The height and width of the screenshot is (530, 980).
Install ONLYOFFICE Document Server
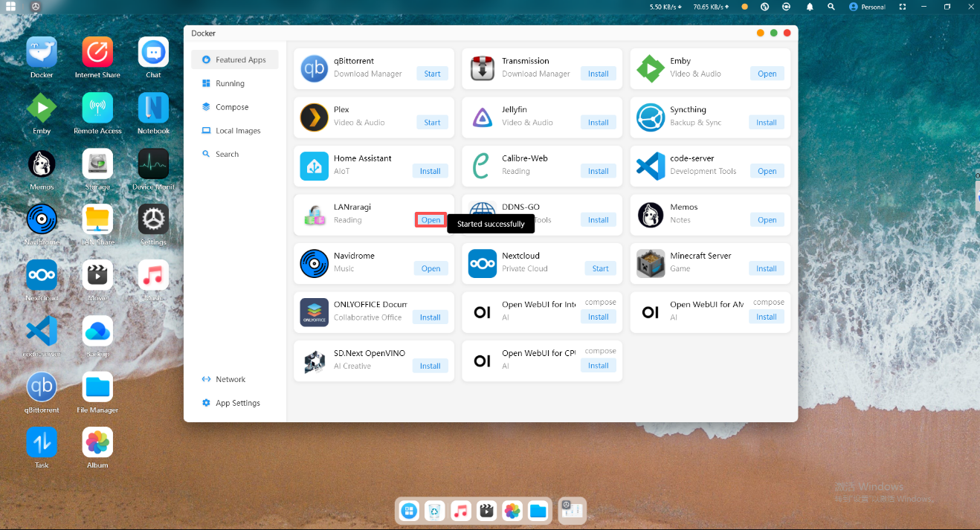[x=431, y=317]
